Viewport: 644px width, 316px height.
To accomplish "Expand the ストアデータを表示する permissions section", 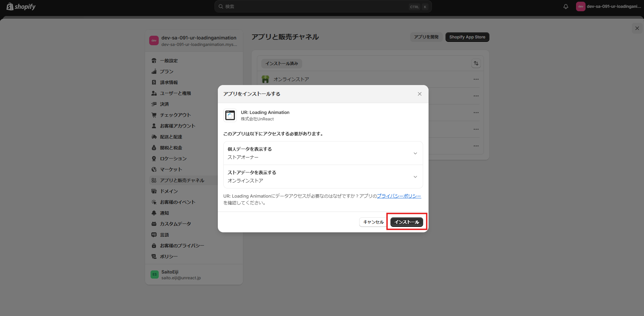I will tap(415, 177).
